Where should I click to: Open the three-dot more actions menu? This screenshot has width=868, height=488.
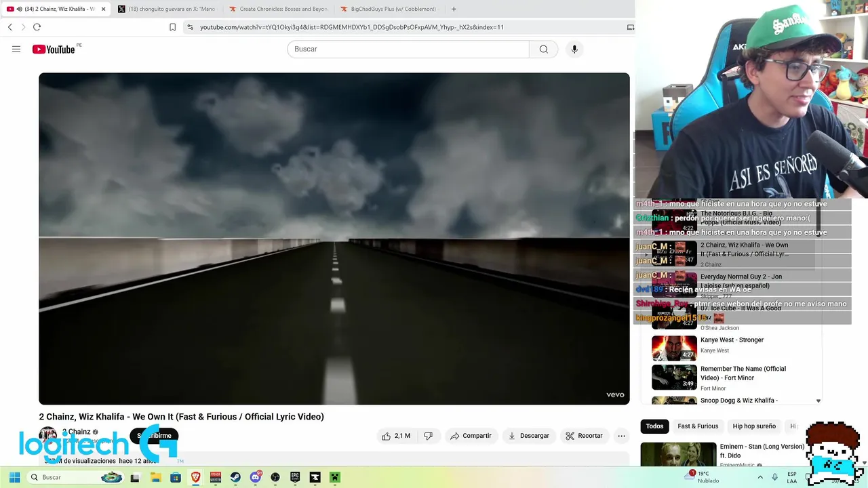621,436
